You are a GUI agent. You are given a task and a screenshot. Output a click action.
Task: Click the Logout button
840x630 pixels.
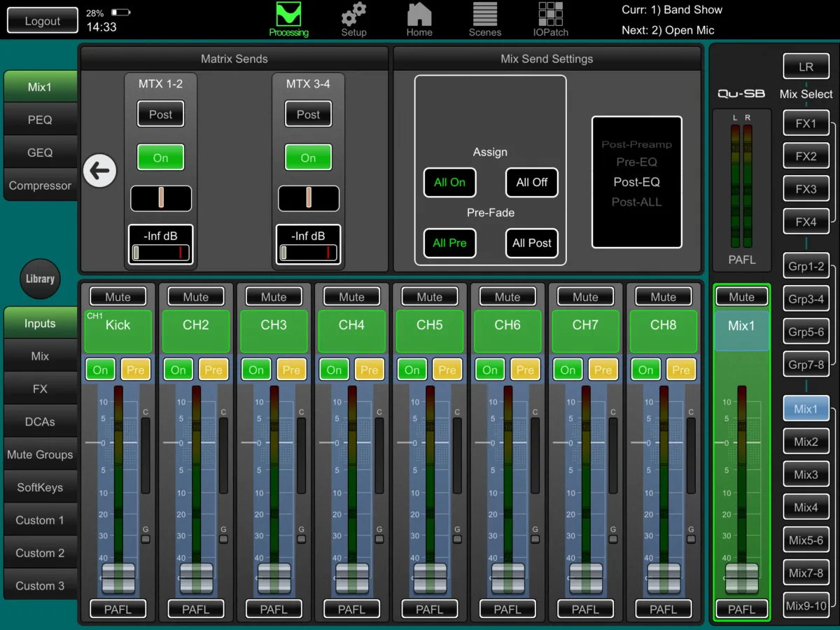click(x=43, y=21)
